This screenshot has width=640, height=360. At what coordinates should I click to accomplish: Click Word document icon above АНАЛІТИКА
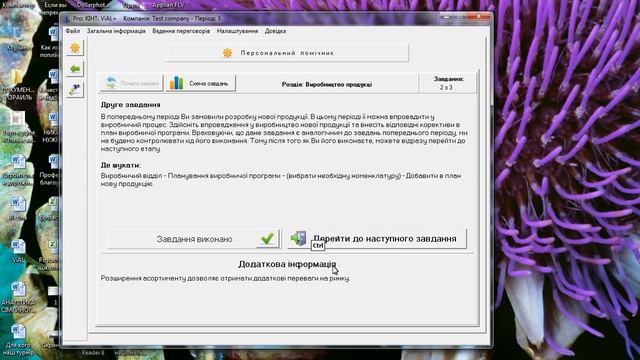coord(18,289)
